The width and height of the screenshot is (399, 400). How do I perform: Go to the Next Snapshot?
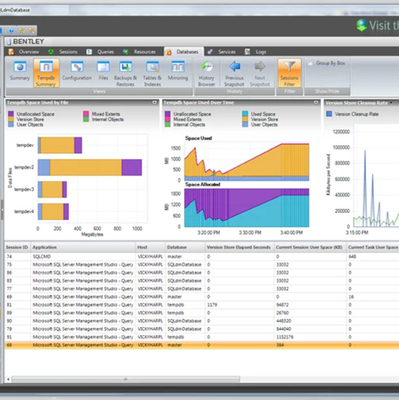tap(260, 73)
